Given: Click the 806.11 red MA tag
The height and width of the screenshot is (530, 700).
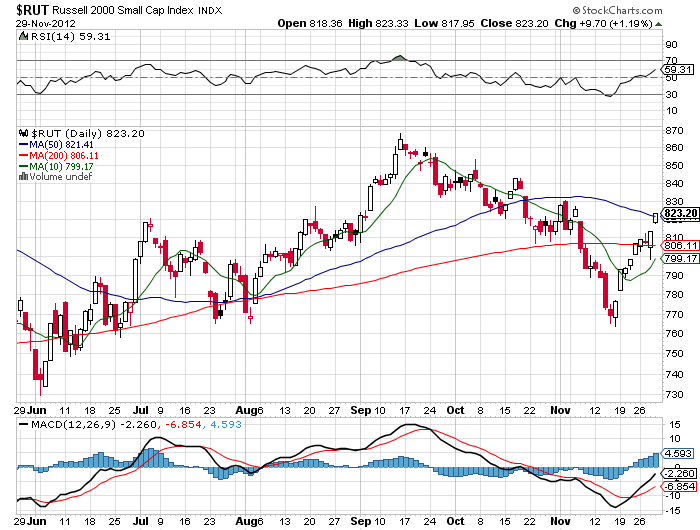Looking at the screenshot, I should pos(680,246).
